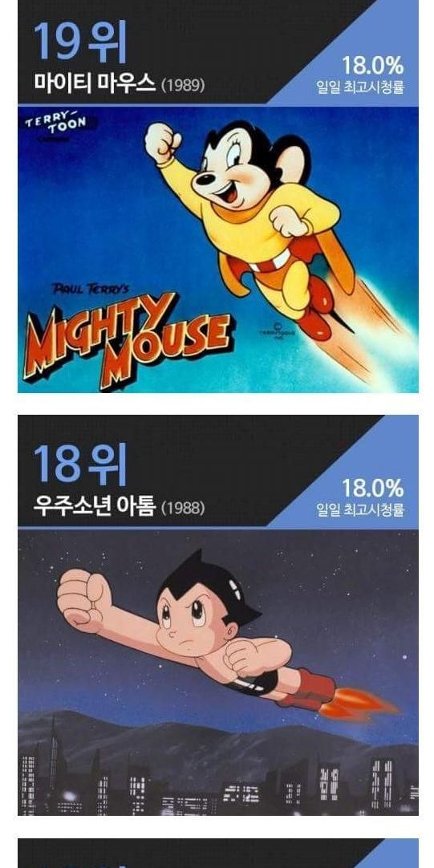Click the Paul Terry's caption text
Image resolution: width=434 pixels, height=868 pixels.
[x=91, y=289]
